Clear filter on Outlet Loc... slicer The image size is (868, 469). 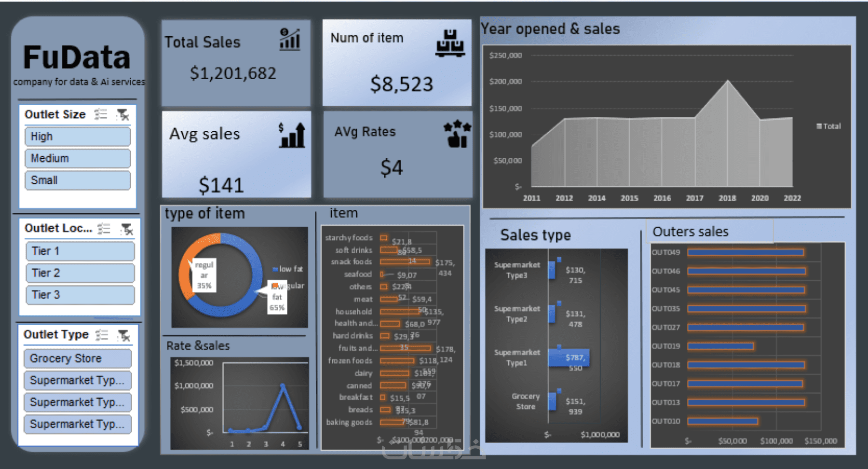(x=126, y=229)
